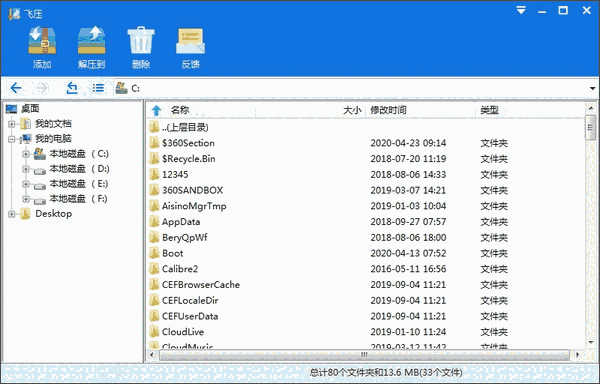Image resolution: width=600 pixels, height=384 pixels.
Task: Expand 本地磁盘 (E:) tree node
Action: (26, 184)
